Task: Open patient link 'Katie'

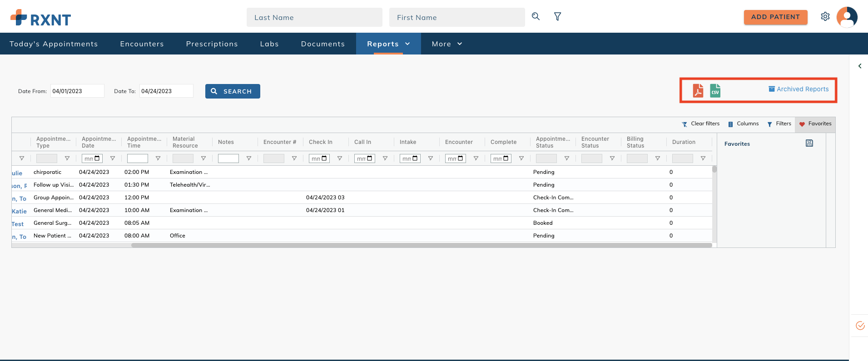Action: (x=19, y=211)
